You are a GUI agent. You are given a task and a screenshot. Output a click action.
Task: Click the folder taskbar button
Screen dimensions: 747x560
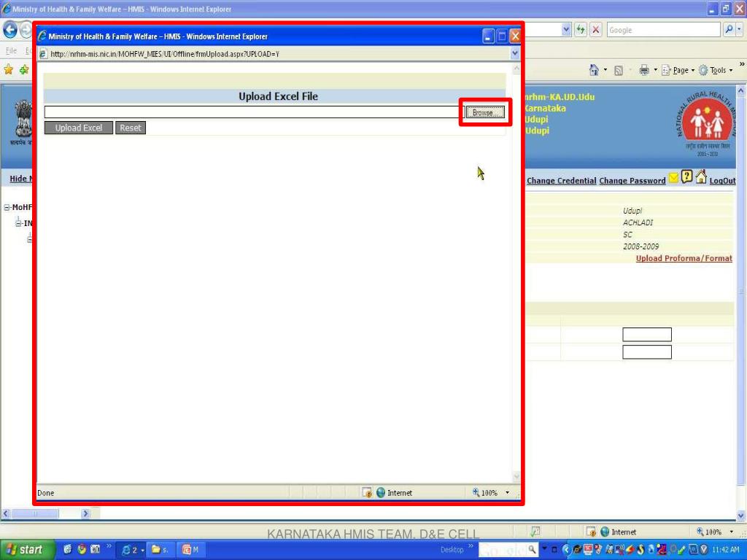(160, 550)
